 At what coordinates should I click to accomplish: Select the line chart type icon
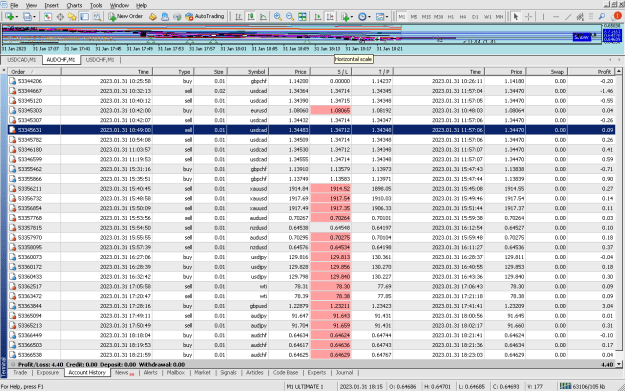263,16
